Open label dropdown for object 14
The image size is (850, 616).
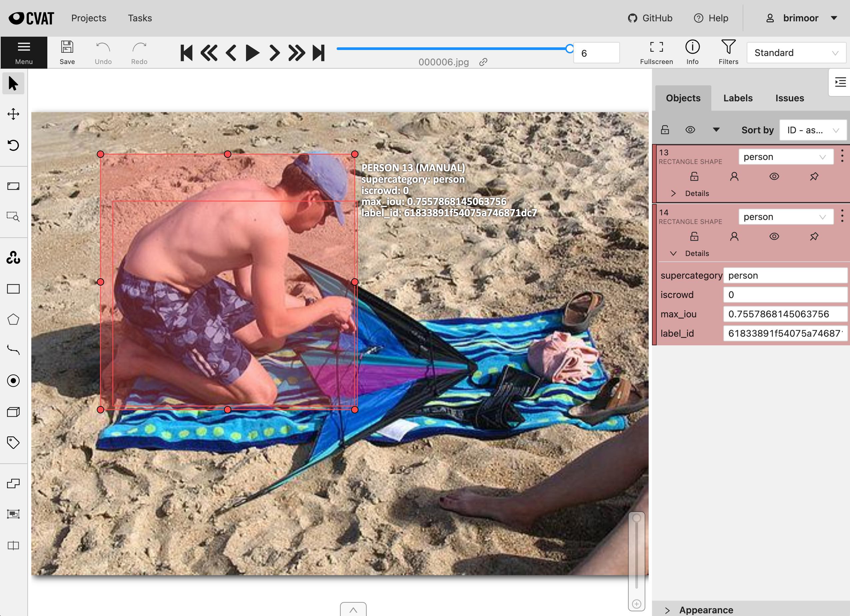786,217
